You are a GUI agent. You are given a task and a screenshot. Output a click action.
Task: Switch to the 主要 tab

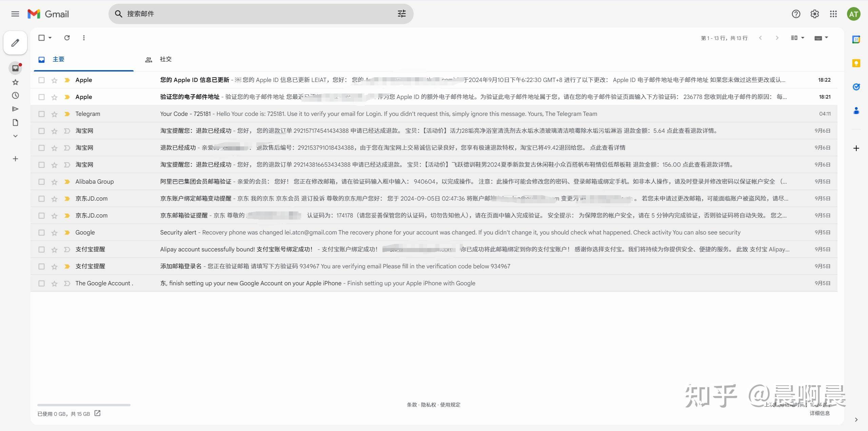[x=84, y=59]
